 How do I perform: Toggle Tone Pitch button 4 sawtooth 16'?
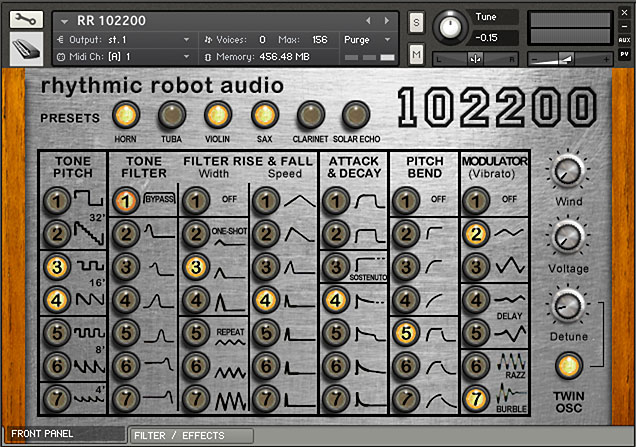point(57,301)
